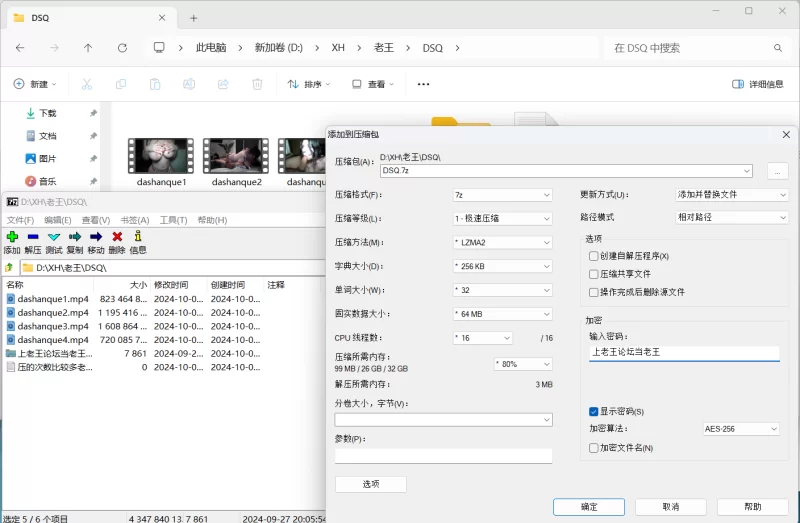
Task: Go up one folder with Explorer's up arrow
Action: (88, 47)
